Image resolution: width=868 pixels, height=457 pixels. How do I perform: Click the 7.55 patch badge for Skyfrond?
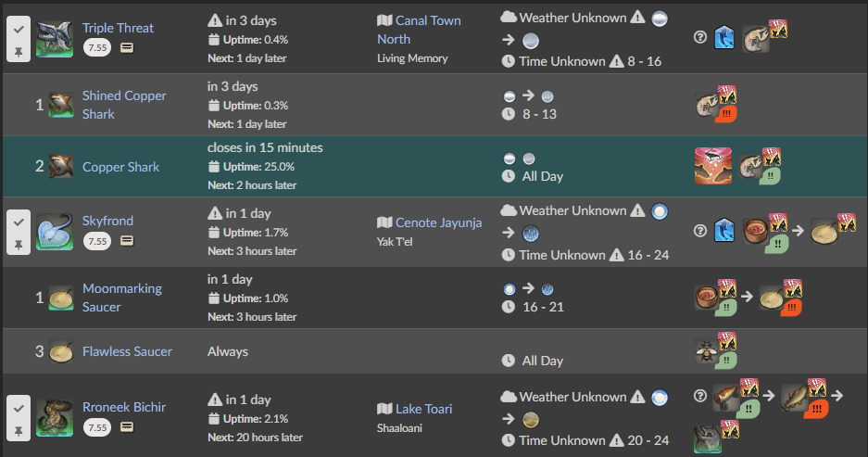97,241
